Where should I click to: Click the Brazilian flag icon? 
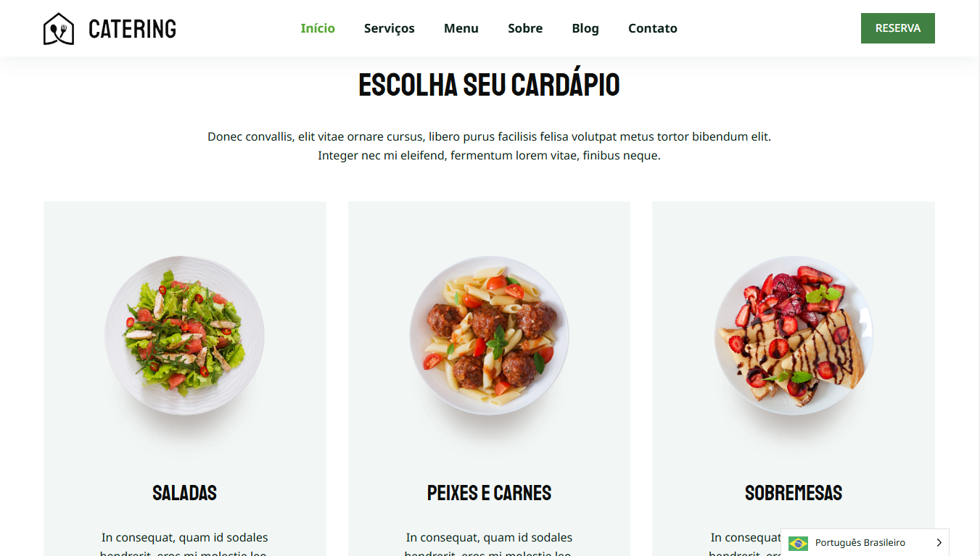tap(798, 543)
